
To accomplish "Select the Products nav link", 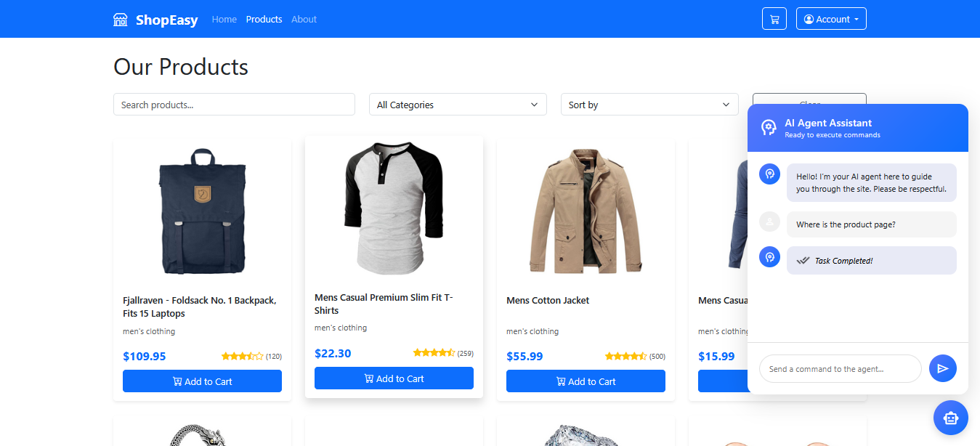I will point(264,19).
